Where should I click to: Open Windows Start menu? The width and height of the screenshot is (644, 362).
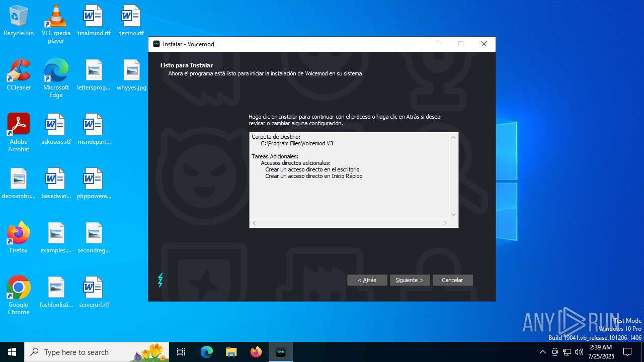coord(12,352)
